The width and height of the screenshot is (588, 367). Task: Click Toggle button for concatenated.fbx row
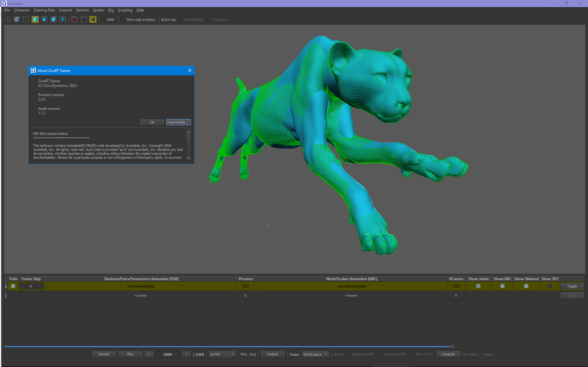(x=572, y=286)
